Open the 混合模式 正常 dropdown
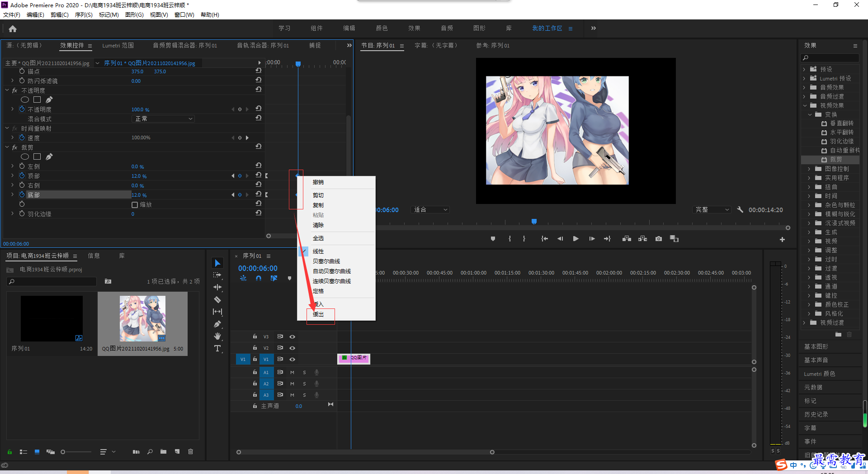Viewport: 868px width, 474px height. pos(163,118)
